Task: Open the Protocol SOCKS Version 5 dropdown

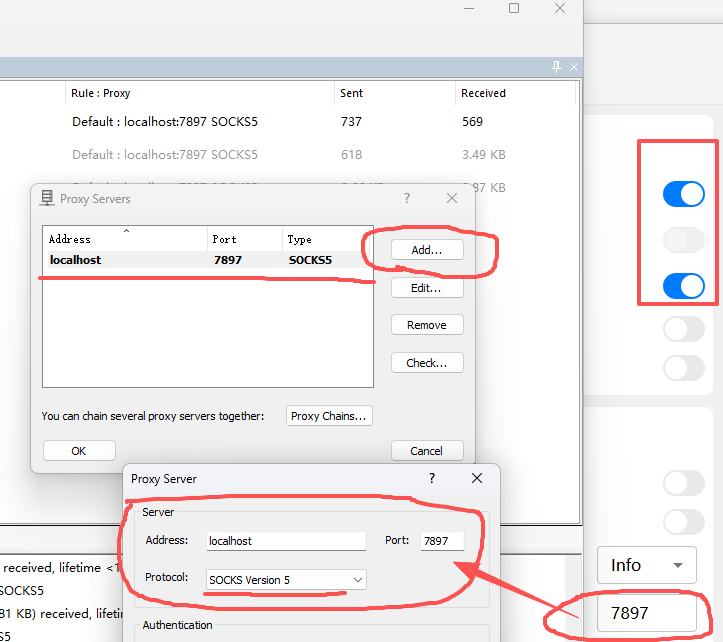Action: pos(286,579)
